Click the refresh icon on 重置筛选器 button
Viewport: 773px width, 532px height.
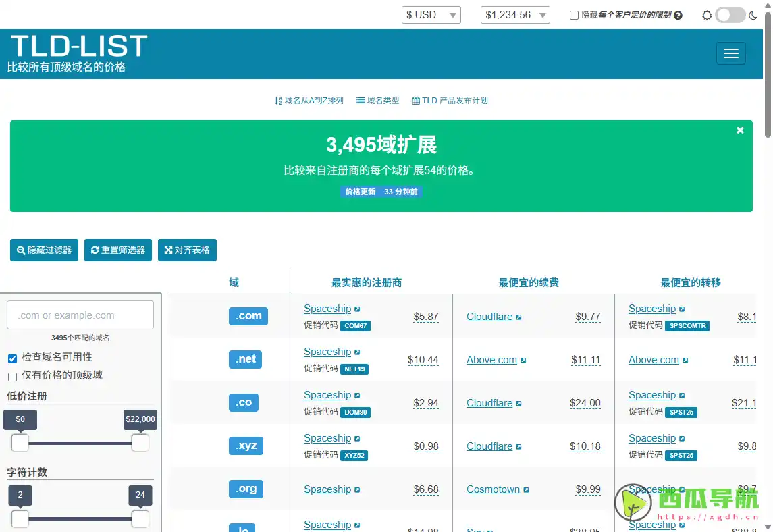(95, 250)
